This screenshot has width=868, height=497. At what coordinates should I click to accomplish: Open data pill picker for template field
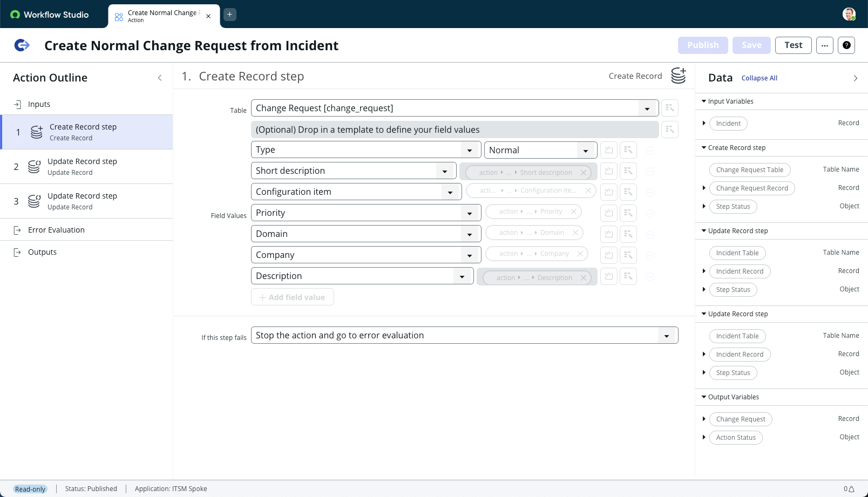[670, 130]
